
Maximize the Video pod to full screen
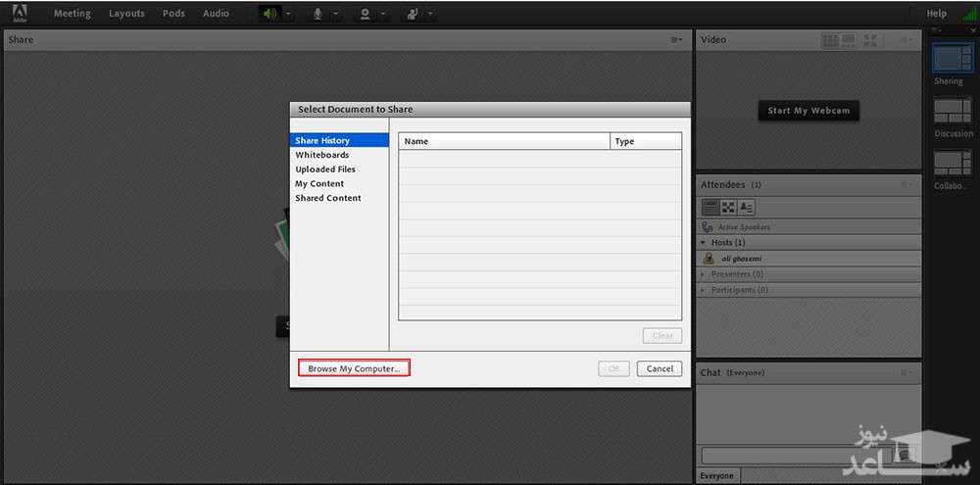click(869, 40)
